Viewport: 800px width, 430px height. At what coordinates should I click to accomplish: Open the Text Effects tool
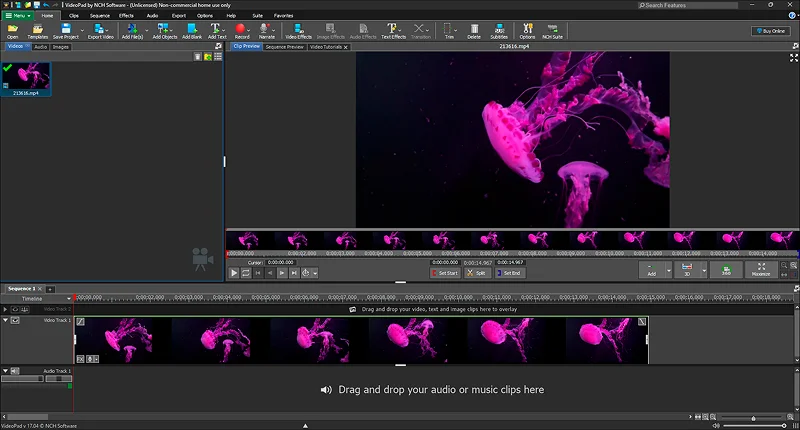pos(393,31)
